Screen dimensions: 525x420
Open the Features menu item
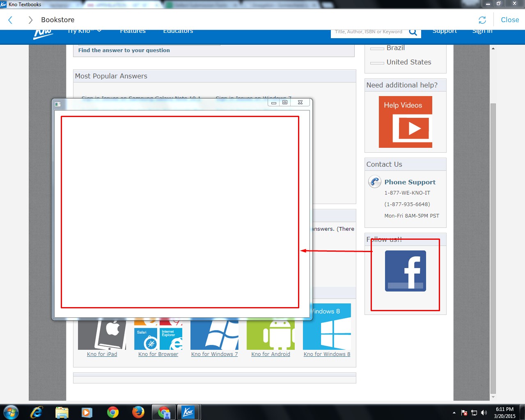(x=133, y=31)
